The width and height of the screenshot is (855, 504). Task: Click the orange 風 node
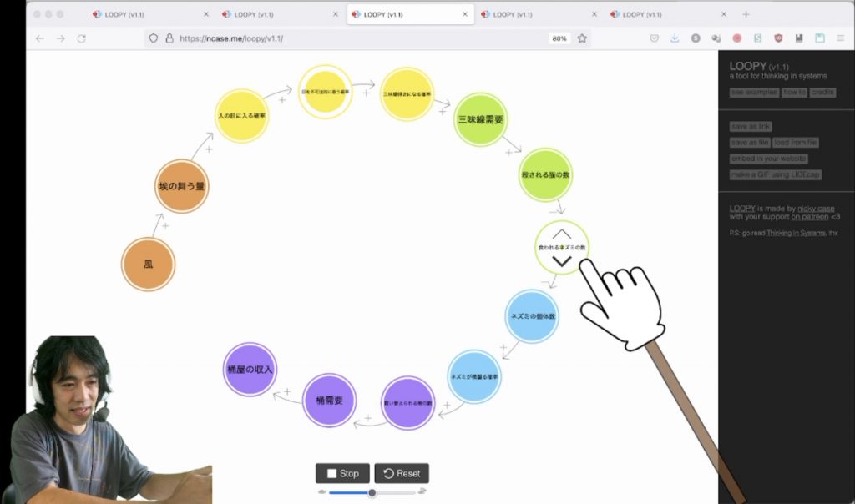(148, 265)
